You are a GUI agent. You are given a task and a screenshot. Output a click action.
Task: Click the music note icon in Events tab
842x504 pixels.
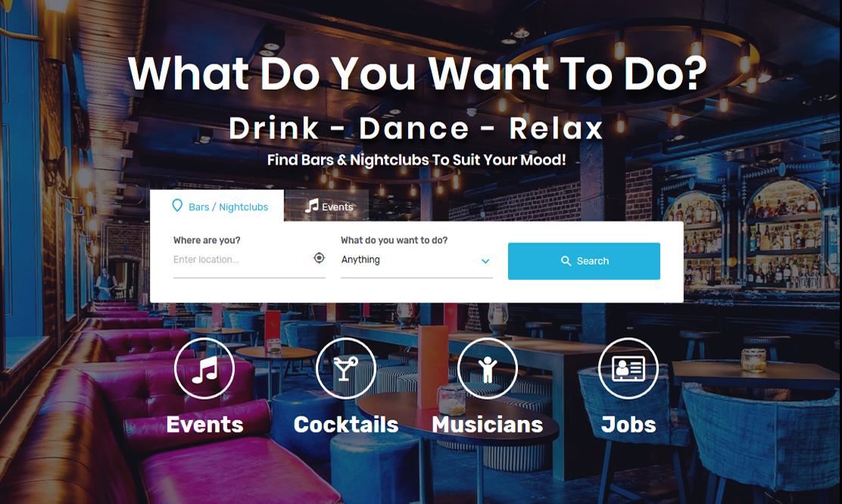coord(312,206)
